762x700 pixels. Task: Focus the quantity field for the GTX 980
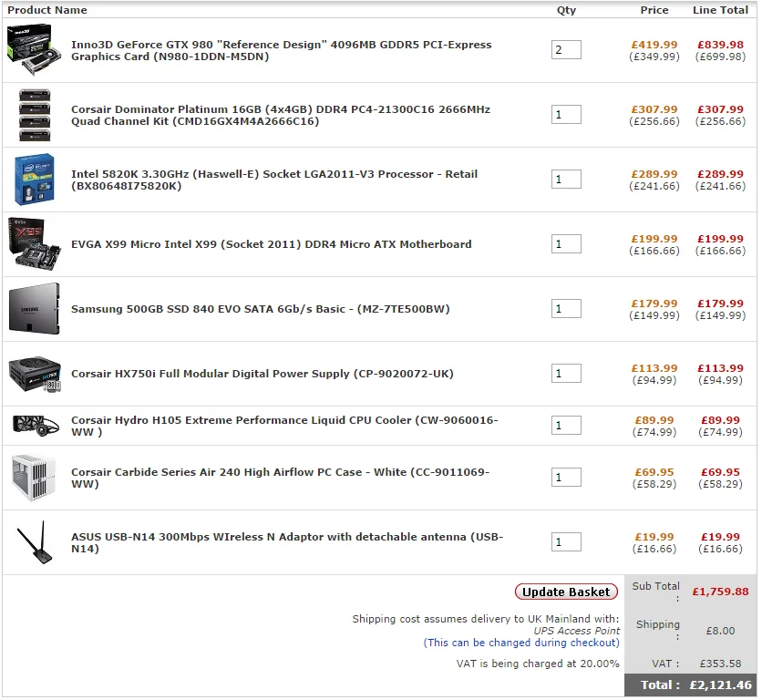566,49
